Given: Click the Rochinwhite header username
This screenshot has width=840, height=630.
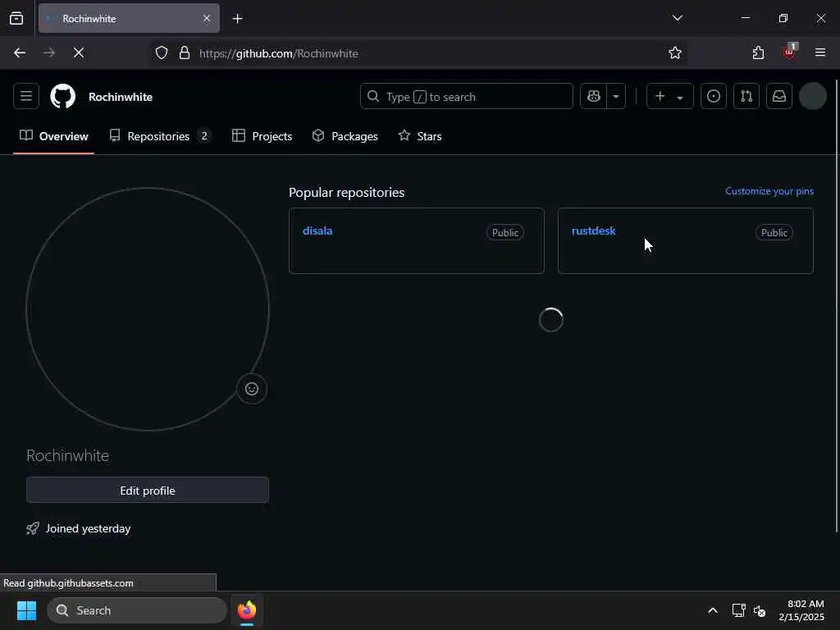Looking at the screenshot, I should pyautogui.click(x=121, y=97).
